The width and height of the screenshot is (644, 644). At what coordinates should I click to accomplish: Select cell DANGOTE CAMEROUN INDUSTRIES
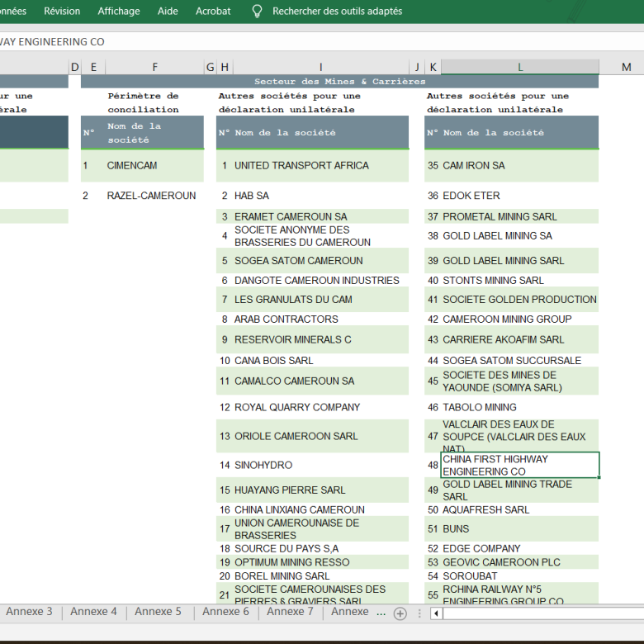[x=321, y=280]
